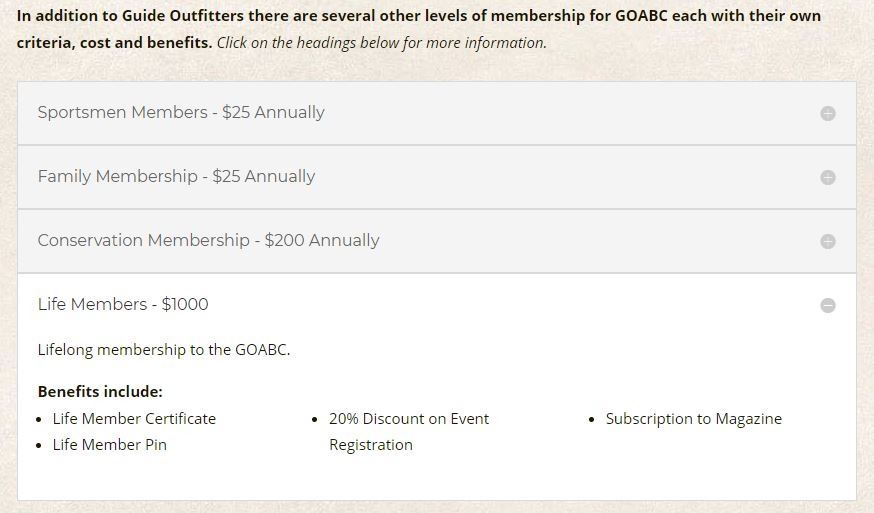Image resolution: width=874 pixels, height=513 pixels.
Task: Click the bullet before Life Member Pin
Action: pos(40,446)
